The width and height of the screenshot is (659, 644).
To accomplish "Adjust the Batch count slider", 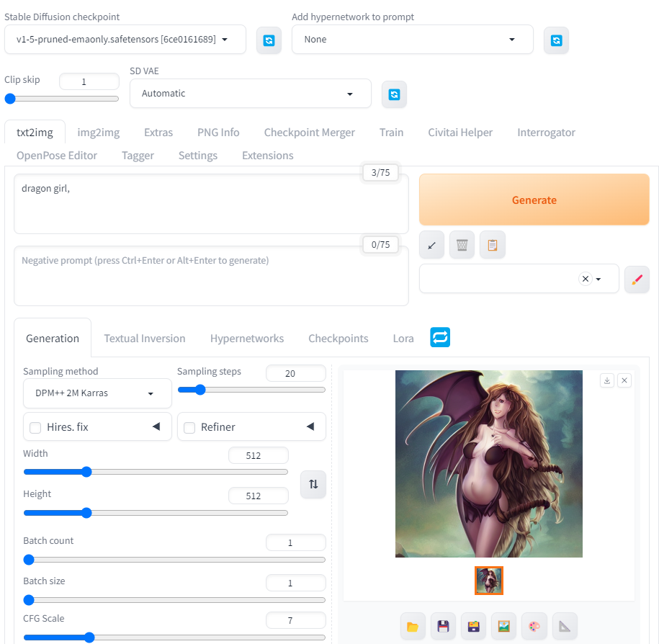I will (x=174, y=560).
